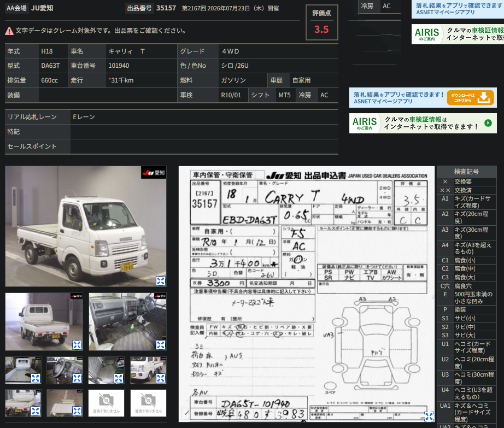Select the chassis number 101940
This screenshot has height=428, width=504.
(x=119, y=66)
